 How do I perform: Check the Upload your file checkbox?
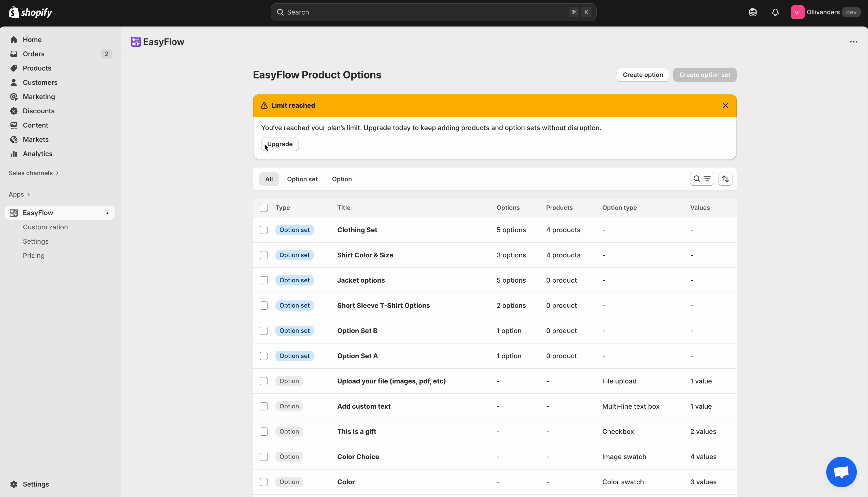point(264,382)
